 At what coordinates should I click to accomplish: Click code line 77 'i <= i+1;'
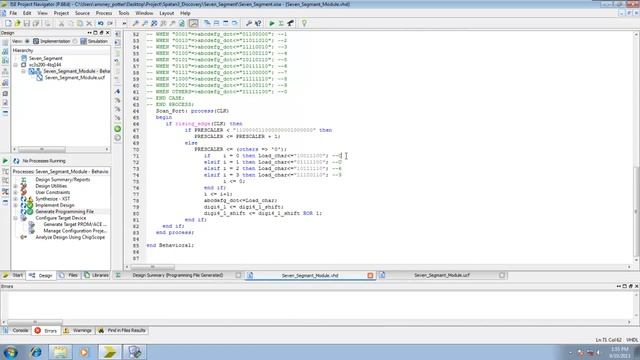click(218, 194)
